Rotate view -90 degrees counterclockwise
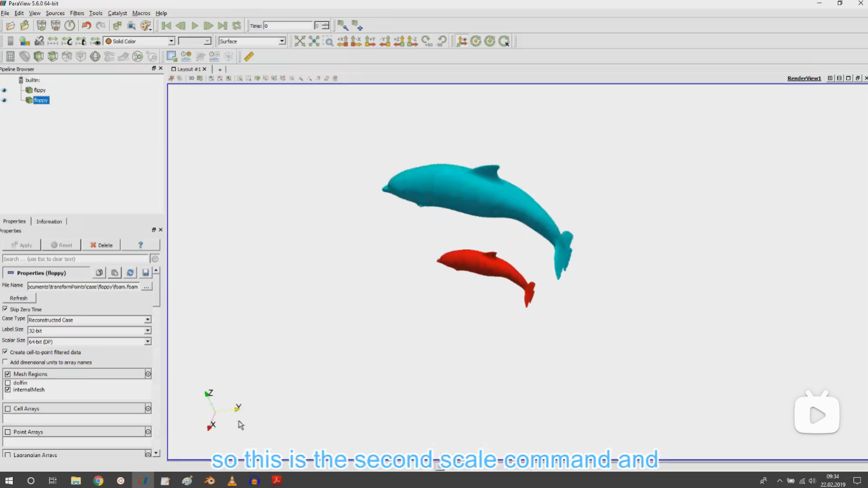Viewport: 868px width, 488px height. pyautogui.click(x=442, y=41)
